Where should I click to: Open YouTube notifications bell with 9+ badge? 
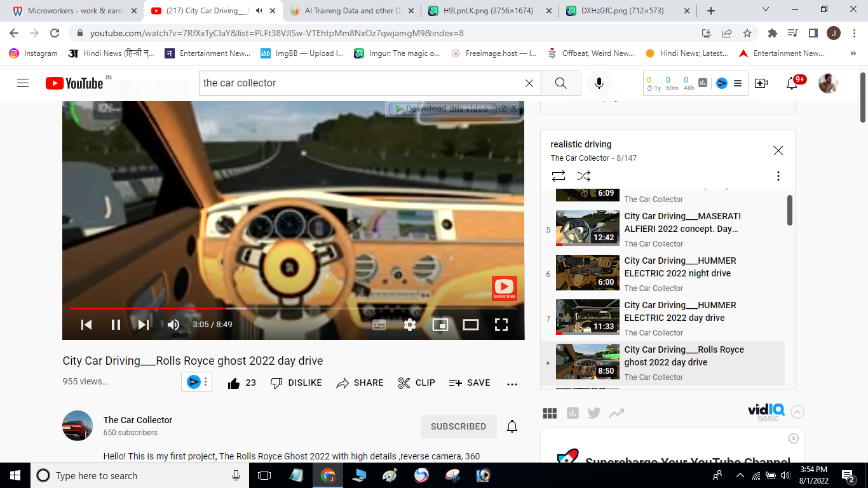coord(792,83)
